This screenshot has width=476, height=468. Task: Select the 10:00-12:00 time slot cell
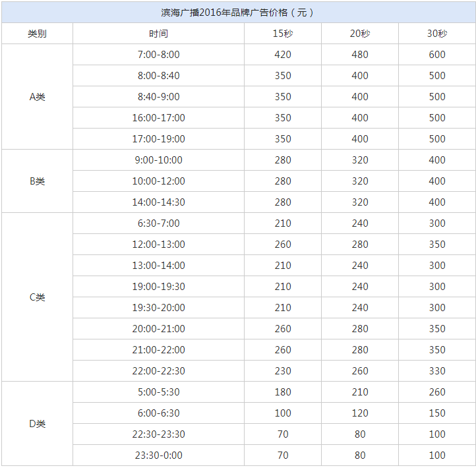[x=158, y=181]
